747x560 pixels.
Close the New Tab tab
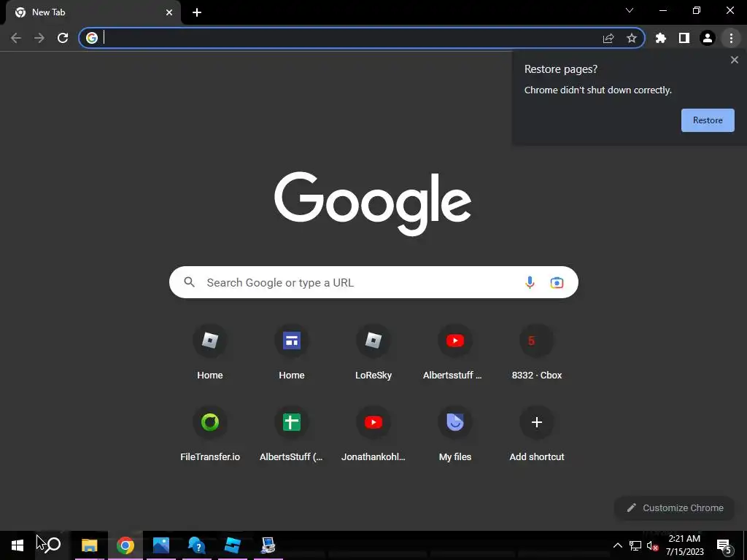[x=169, y=12]
